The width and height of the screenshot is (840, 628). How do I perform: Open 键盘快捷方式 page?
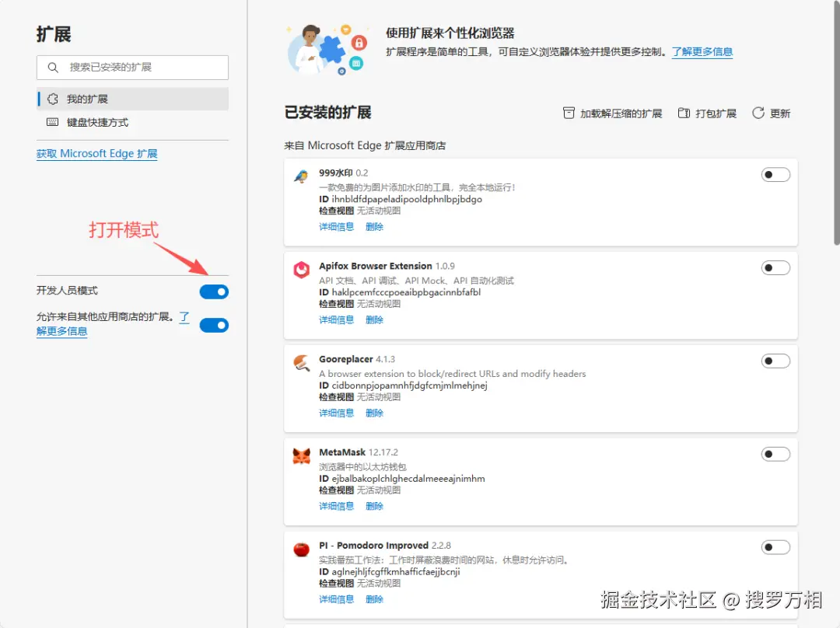click(132, 122)
